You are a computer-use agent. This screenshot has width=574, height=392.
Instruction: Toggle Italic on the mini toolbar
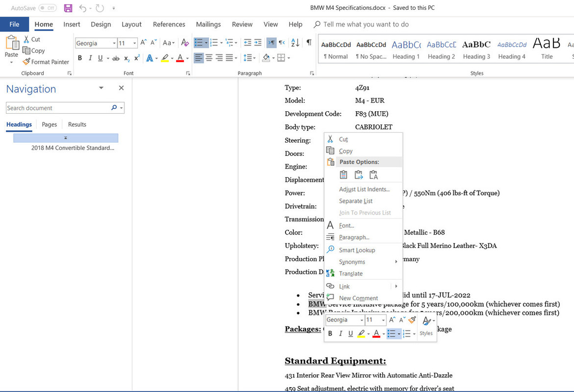point(340,334)
